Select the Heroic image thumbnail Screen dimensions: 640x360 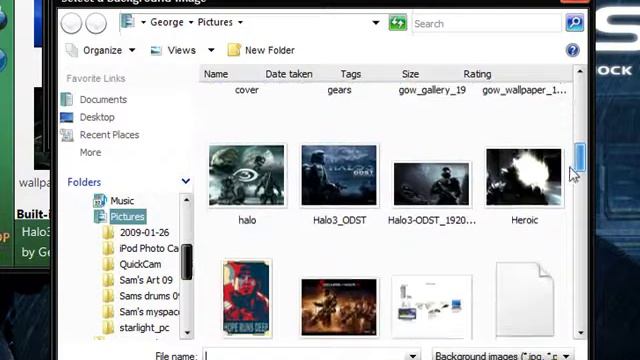[x=524, y=177]
